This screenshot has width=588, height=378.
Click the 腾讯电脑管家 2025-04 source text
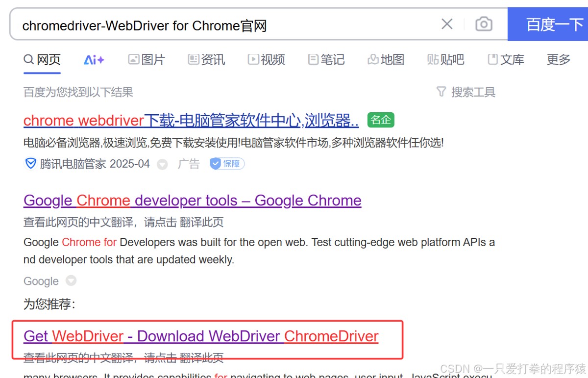95,164
